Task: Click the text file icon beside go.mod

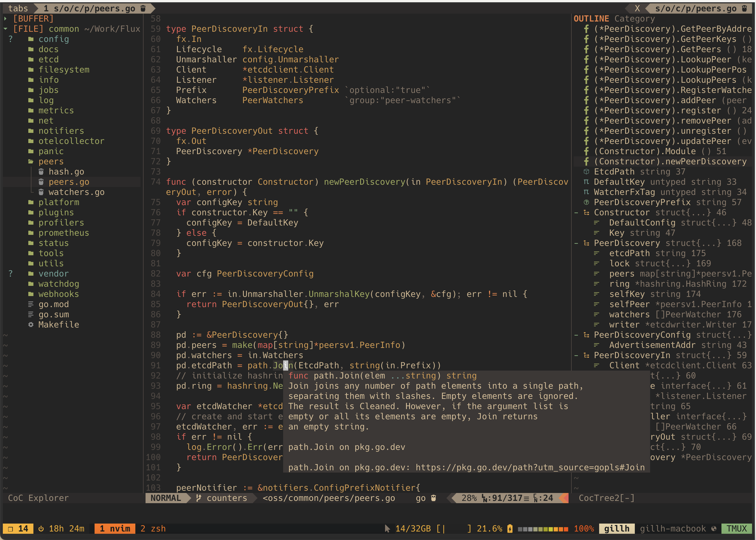Action: tap(31, 304)
